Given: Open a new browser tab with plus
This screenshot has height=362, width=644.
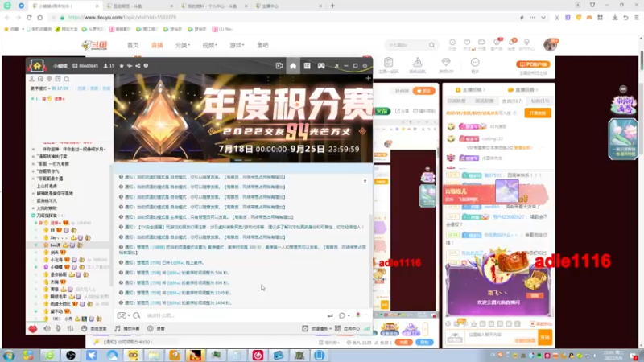Looking at the screenshot, I should pyautogui.click(x=332, y=6).
